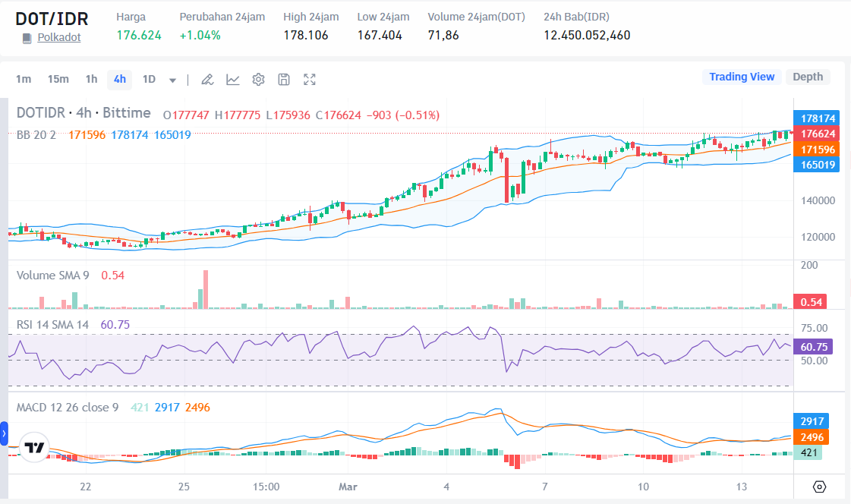The image size is (851, 504).
Task: Click the chart axis settings hexagon icon
Action: coord(820,487)
